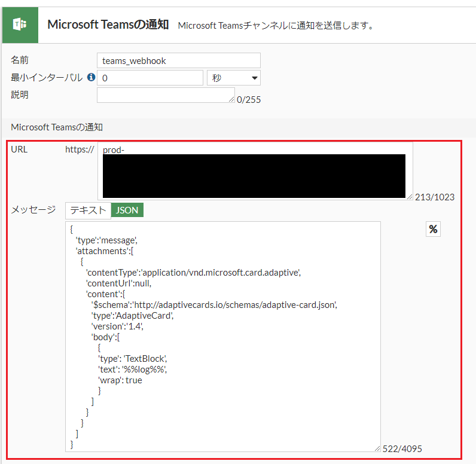The height and width of the screenshot is (464, 476).
Task: Click the 最小インターバル value field
Action: (150, 78)
